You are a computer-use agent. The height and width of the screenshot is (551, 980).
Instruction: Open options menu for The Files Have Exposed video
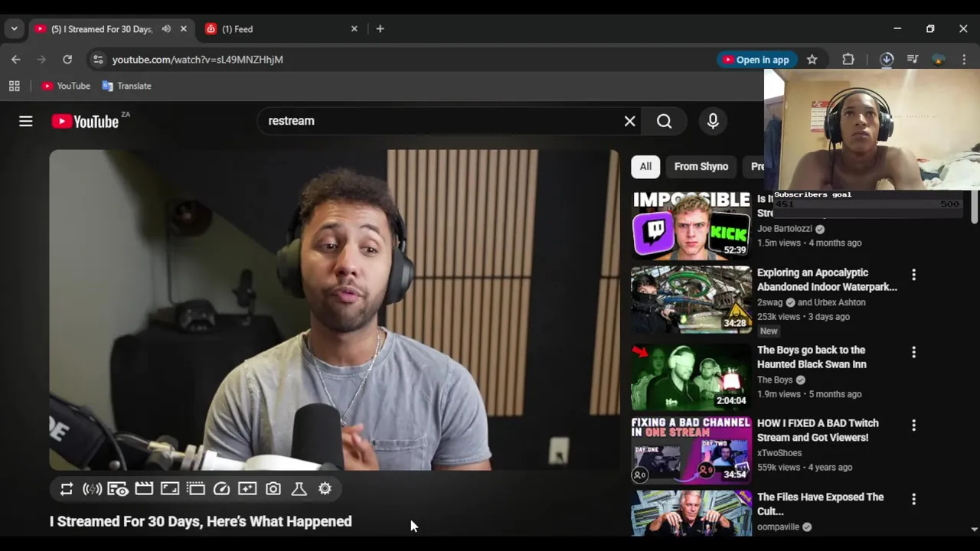click(913, 499)
